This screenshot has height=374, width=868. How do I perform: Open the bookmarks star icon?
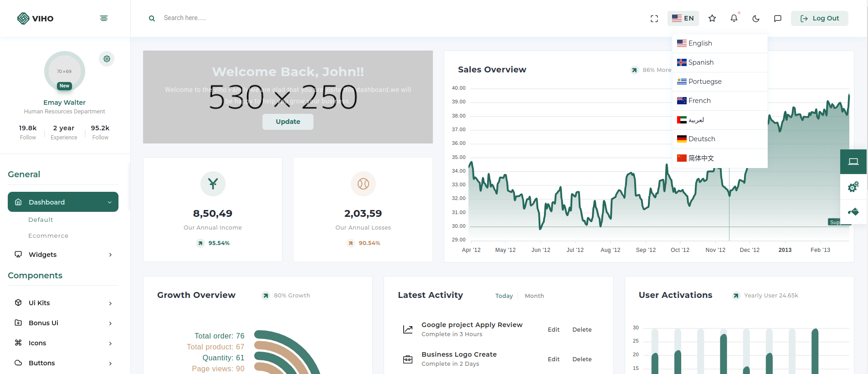coord(712,18)
